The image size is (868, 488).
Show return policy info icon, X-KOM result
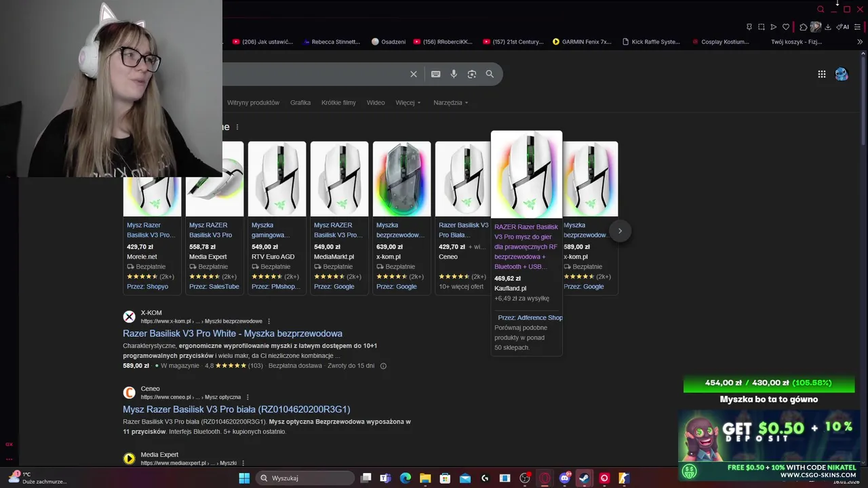383,366
